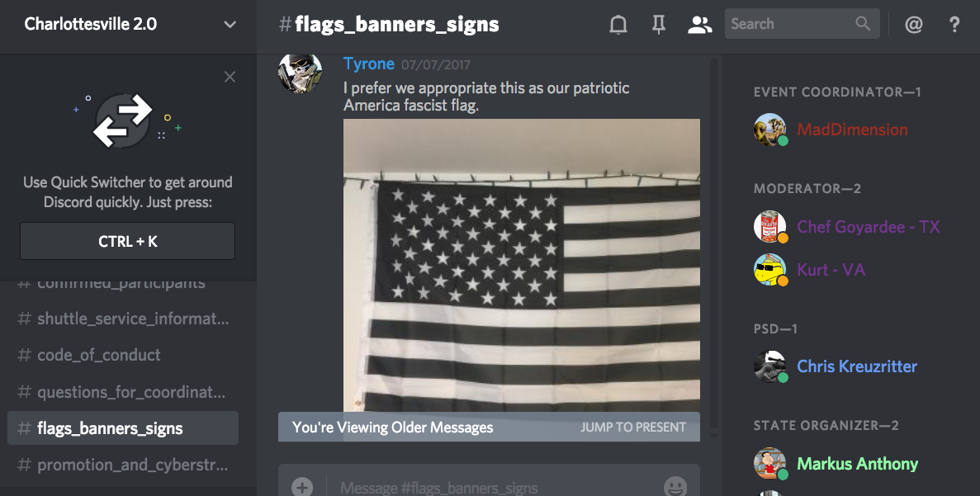Open the help question mark icon
Image resolution: width=980 pixels, height=496 pixels.
pyautogui.click(x=954, y=25)
